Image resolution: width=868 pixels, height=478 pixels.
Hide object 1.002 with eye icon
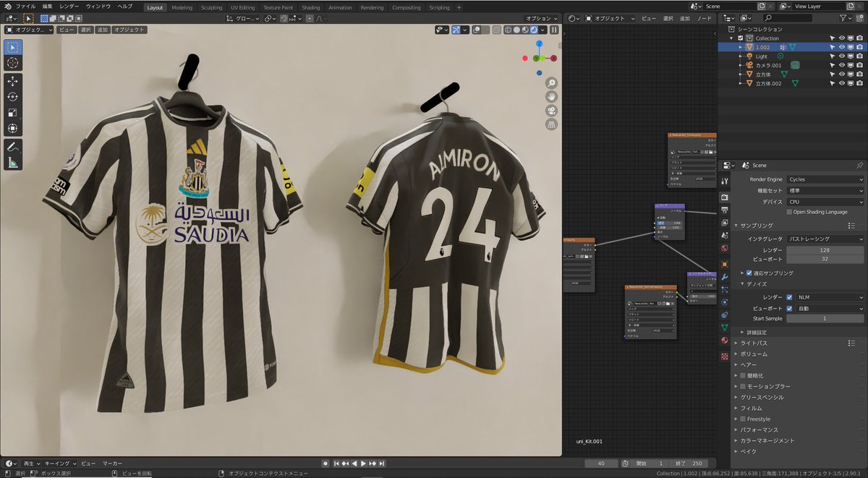pyautogui.click(x=841, y=47)
